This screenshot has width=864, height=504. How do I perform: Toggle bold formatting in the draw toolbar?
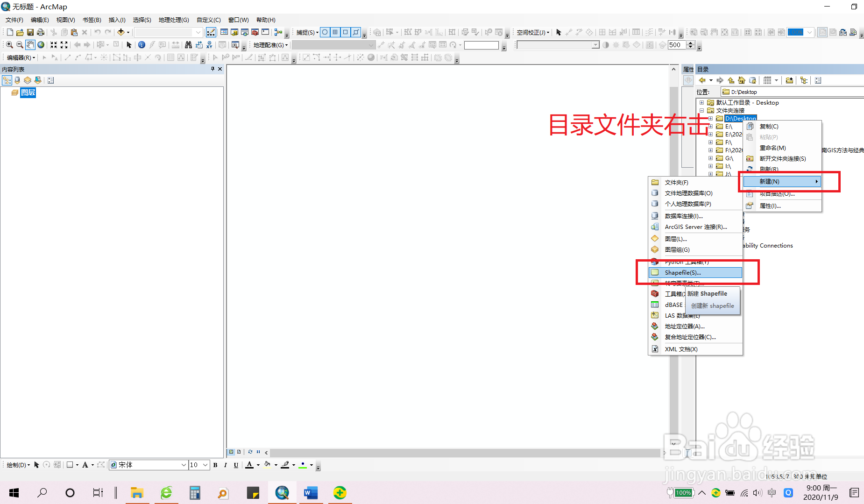click(215, 465)
